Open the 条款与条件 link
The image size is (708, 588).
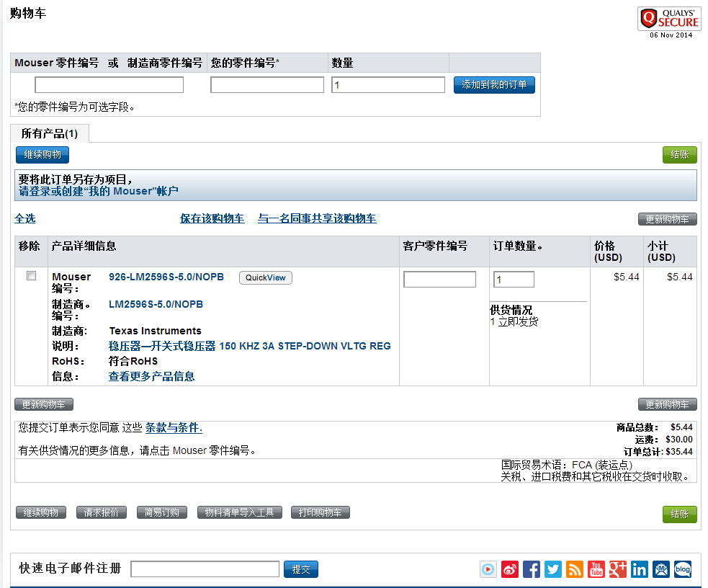(174, 428)
